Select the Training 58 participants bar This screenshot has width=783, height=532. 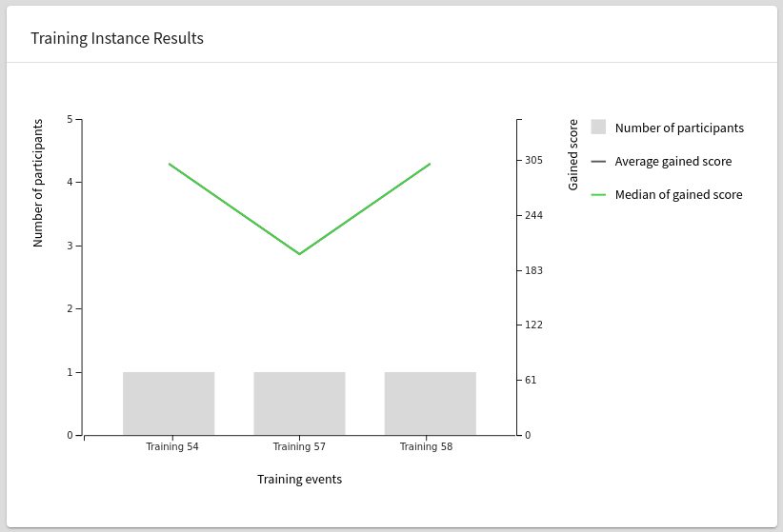click(x=430, y=404)
